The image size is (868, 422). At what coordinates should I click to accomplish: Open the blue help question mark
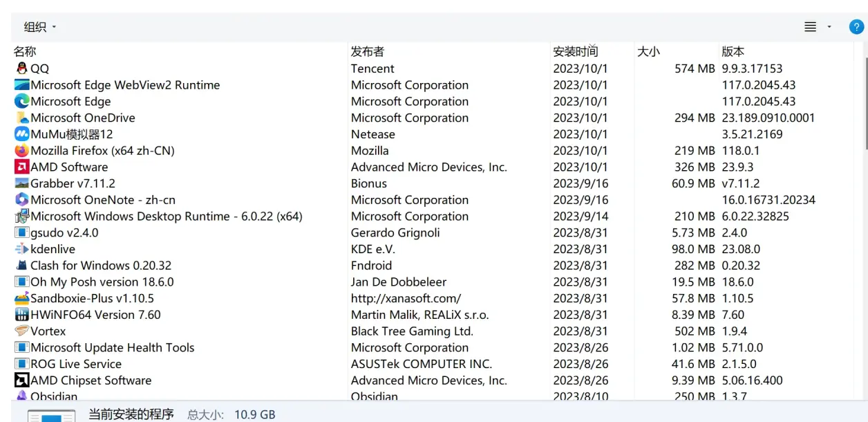click(x=856, y=27)
